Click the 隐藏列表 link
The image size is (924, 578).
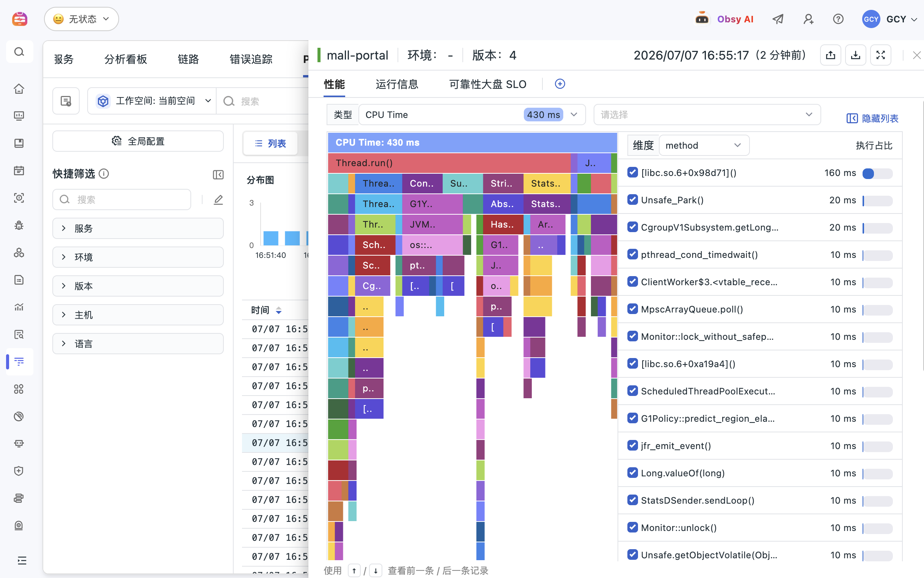click(x=872, y=118)
